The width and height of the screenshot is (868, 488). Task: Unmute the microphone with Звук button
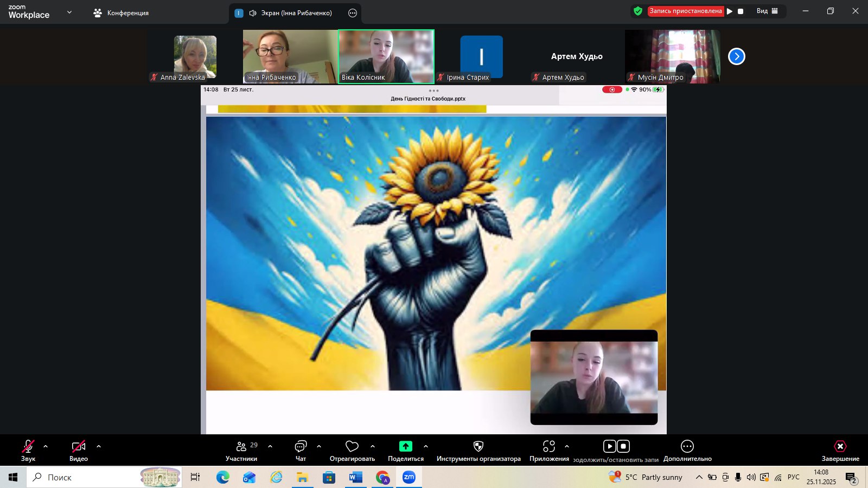[28, 446]
